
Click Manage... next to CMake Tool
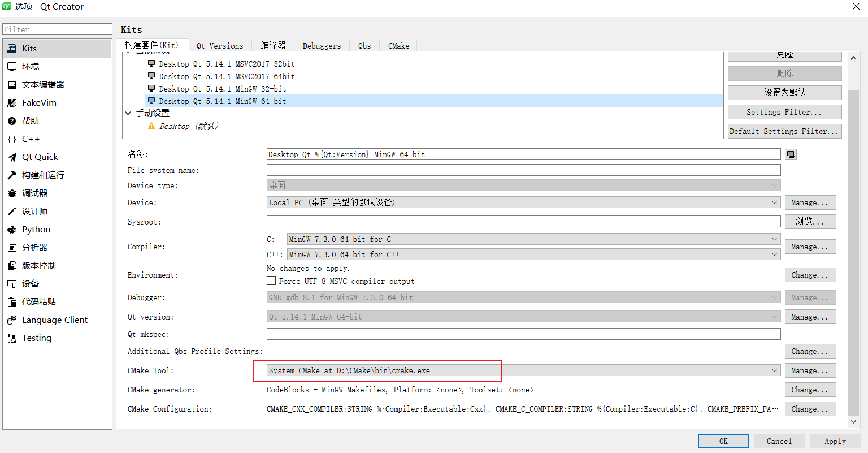click(810, 370)
